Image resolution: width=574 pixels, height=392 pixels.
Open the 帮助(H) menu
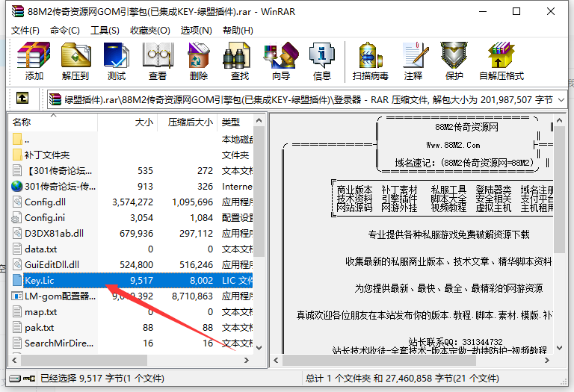coord(238,31)
